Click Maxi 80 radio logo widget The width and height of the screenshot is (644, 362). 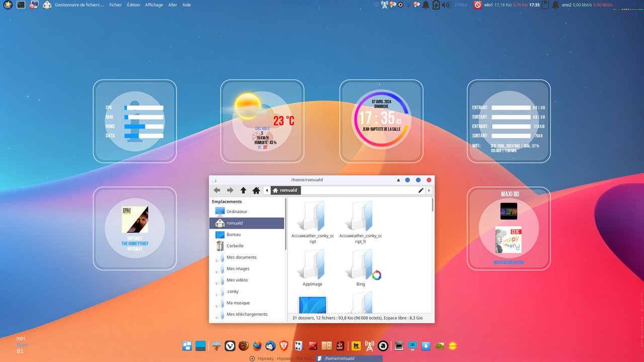(x=509, y=211)
